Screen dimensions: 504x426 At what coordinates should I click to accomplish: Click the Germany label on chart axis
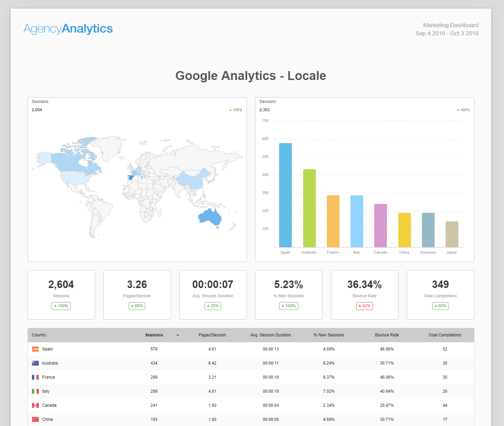tap(428, 252)
